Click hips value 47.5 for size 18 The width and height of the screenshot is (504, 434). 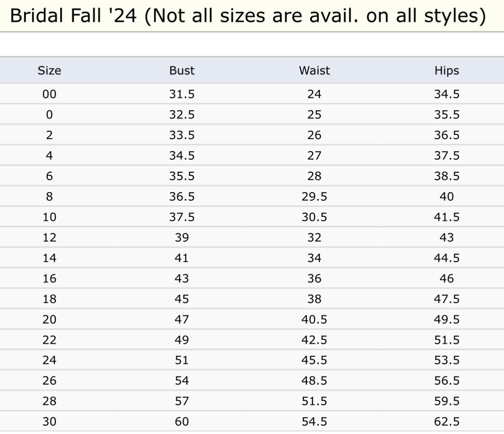click(447, 299)
